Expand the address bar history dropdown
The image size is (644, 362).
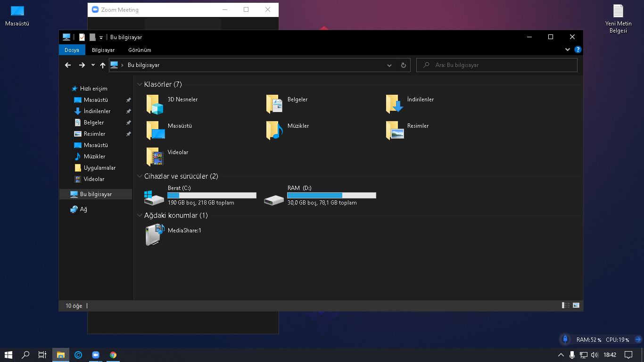click(389, 65)
